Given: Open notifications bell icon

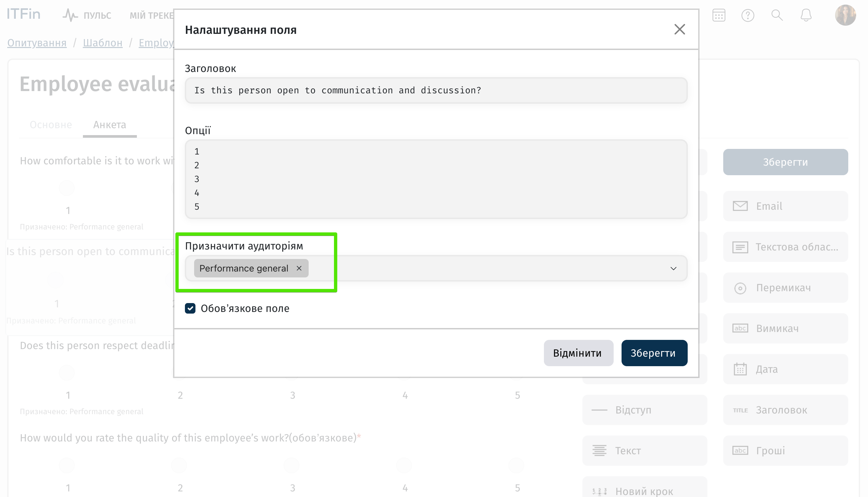Looking at the screenshot, I should [x=806, y=15].
